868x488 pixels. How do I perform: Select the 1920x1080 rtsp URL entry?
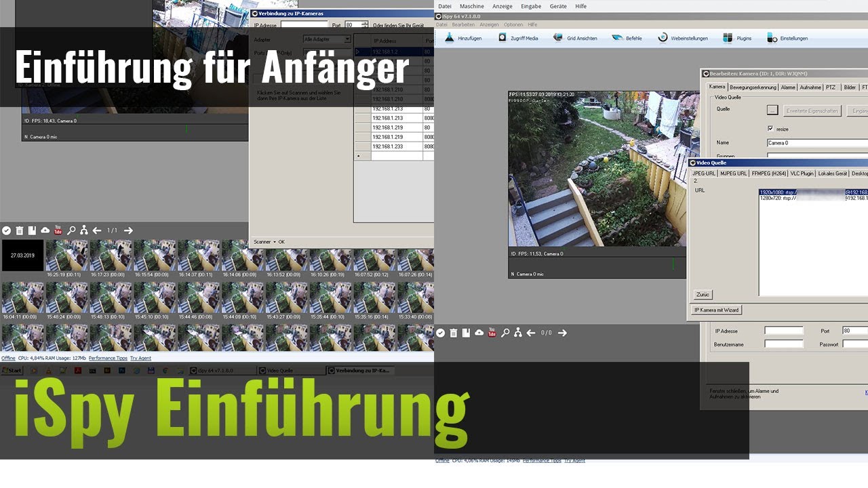(813, 192)
